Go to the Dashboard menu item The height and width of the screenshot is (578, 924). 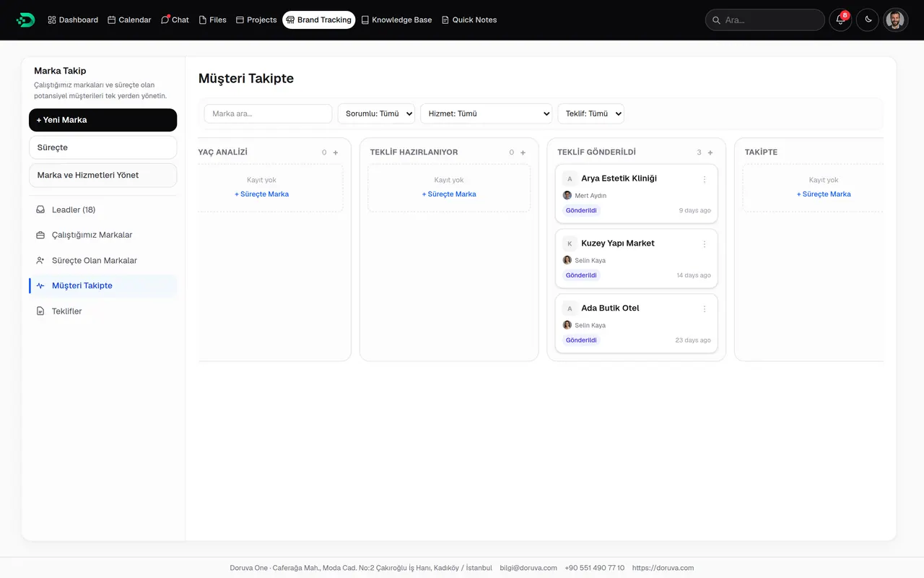(x=73, y=20)
